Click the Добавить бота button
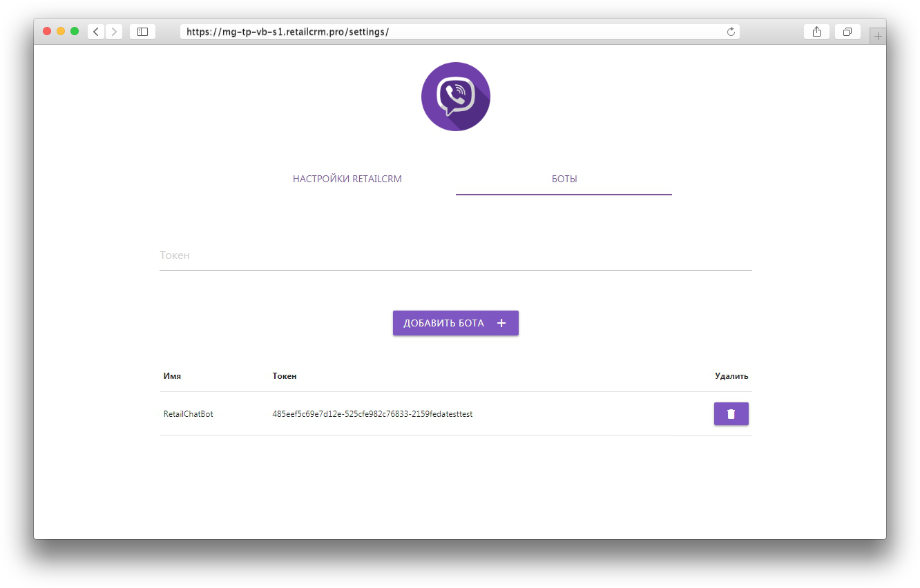The height and width of the screenshot is (588, 920). (456, 323)
